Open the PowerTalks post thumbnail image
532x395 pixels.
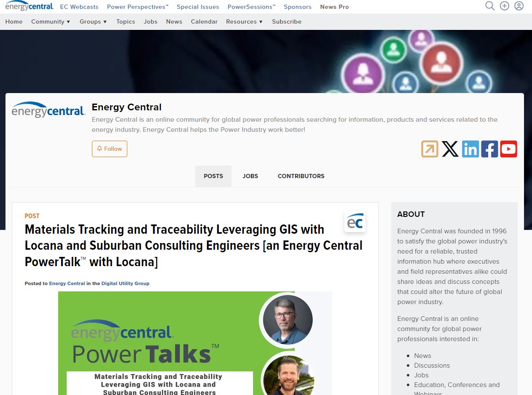click(195, 343)
